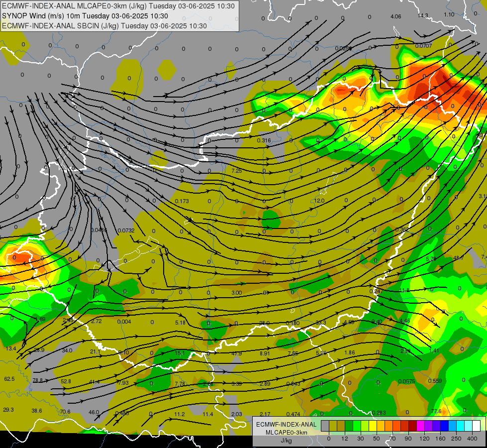The width and height of the screenshot is (487, 448).
Task: Click the orange legend swatch before 70
Action: [389, 426]
